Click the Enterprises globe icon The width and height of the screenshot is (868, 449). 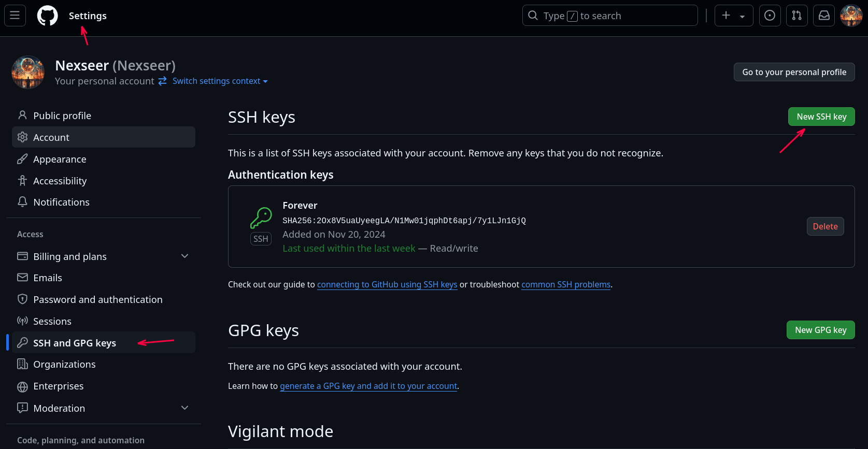coord(22,386)
